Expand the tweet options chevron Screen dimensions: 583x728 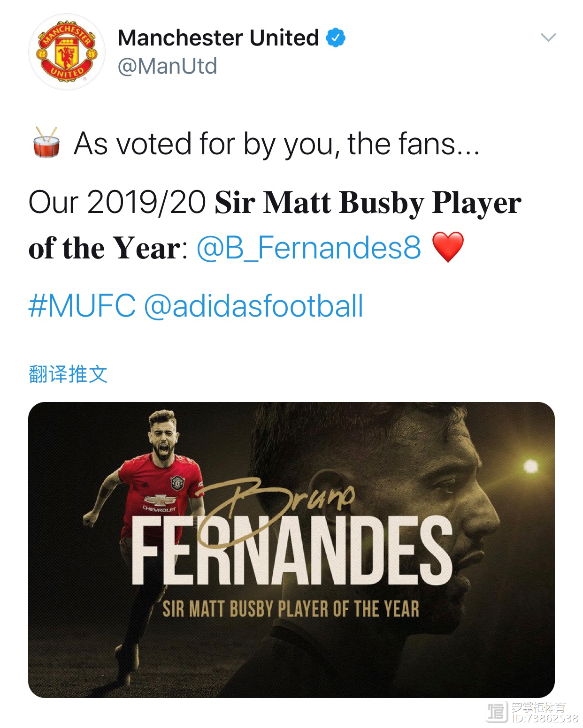coord(548,38)
